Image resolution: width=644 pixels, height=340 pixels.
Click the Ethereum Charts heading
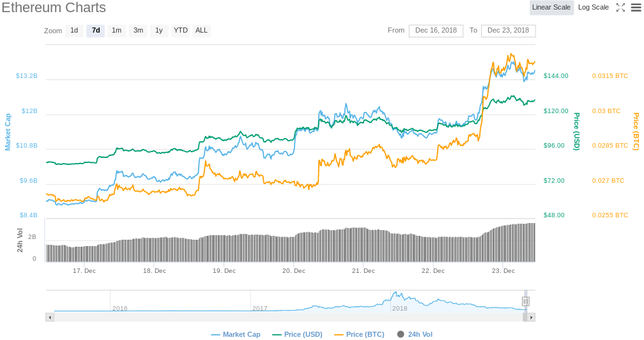click(54, 8)
